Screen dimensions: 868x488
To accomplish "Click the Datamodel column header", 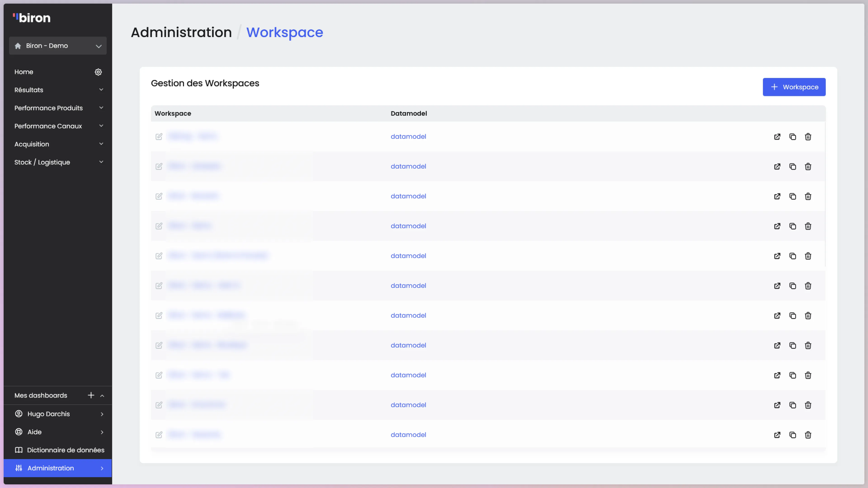I will point(409,113).
